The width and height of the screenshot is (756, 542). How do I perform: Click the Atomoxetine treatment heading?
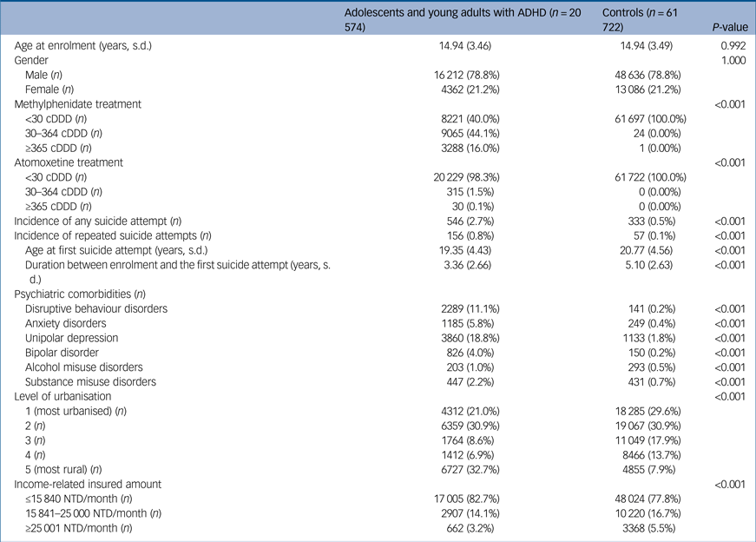(69, 162)
